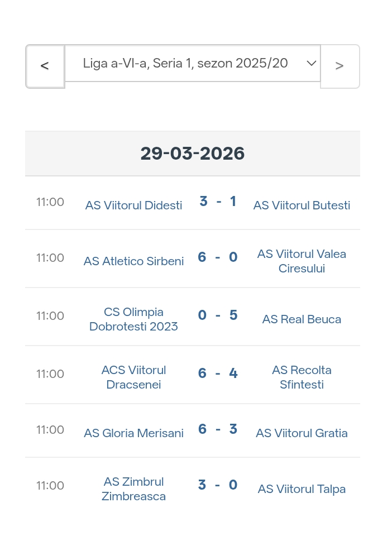This screenshot has width=392, height=541.
Task: Open the Liga a-VI-a season dropdown
Action: coord(185,63)
